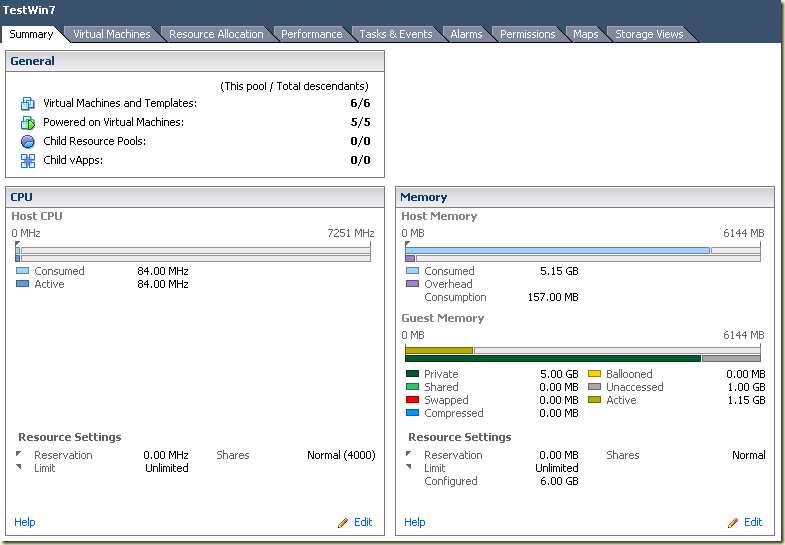Click '157.00 MB' overhead value

pyautogui.click(x=553, y=297)
